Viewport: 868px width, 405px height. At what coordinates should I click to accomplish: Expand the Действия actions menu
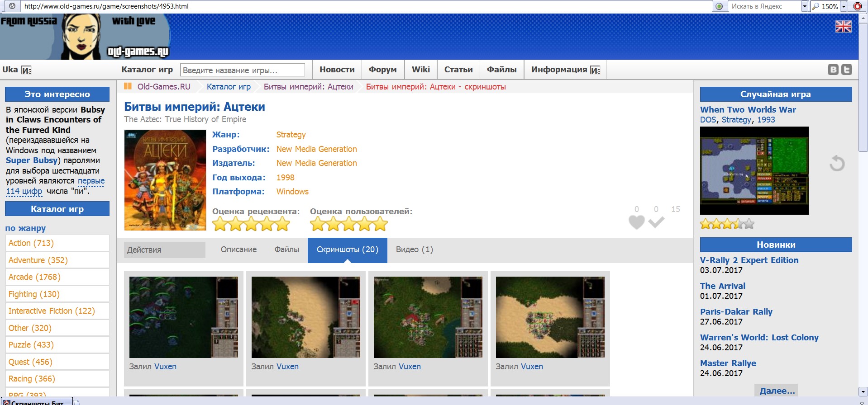coord(165,250)
